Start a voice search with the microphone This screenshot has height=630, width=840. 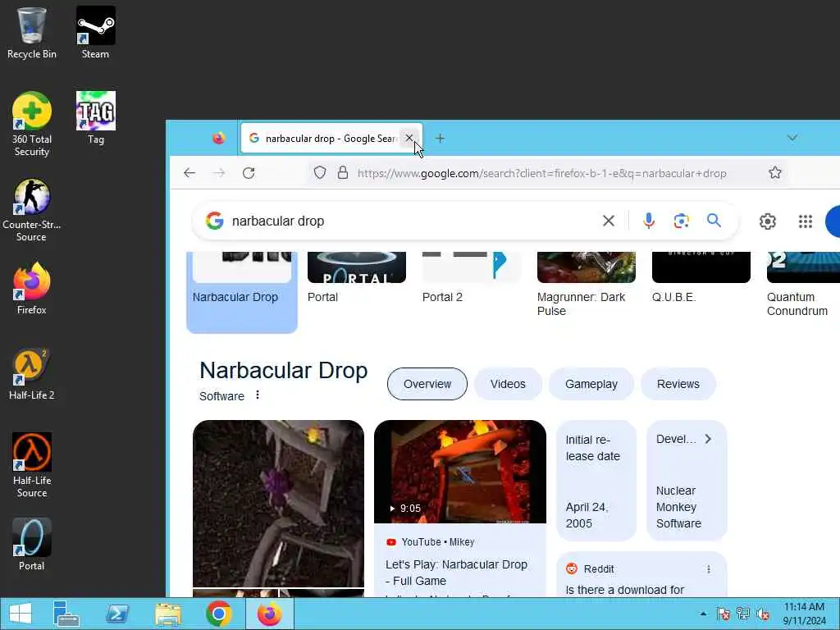click(x=648, y=221)
